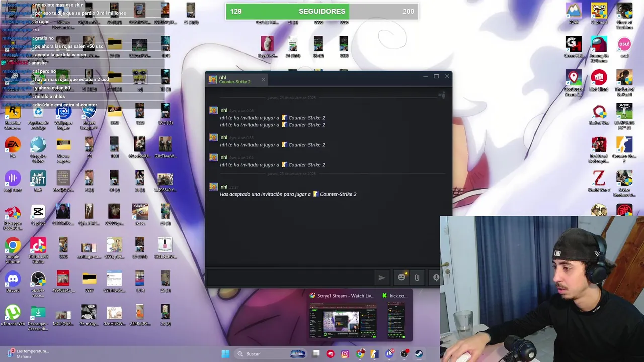
Task: Launch the PEAK game shortcut
Action: (573, 14)
